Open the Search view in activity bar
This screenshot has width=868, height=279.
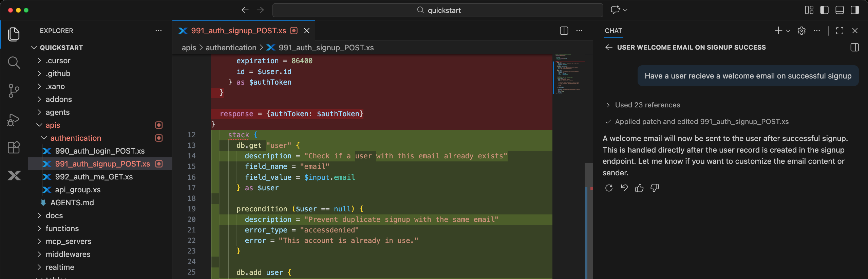point(14,63)
